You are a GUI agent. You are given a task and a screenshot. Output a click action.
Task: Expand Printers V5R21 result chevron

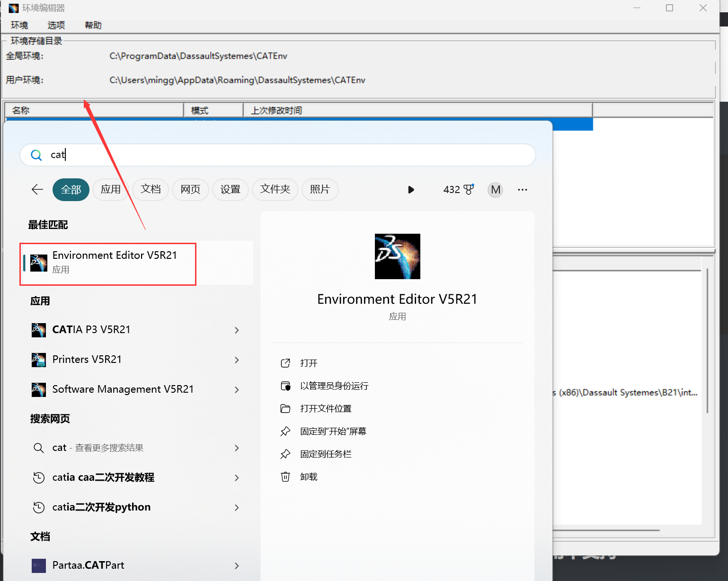pos(237,360)
